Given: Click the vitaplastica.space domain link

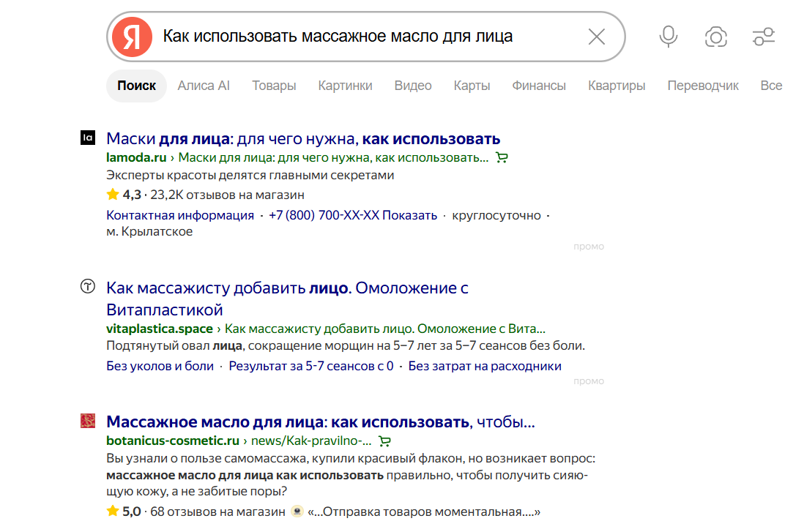Looking at the screenshot, I should click(160, 329).
